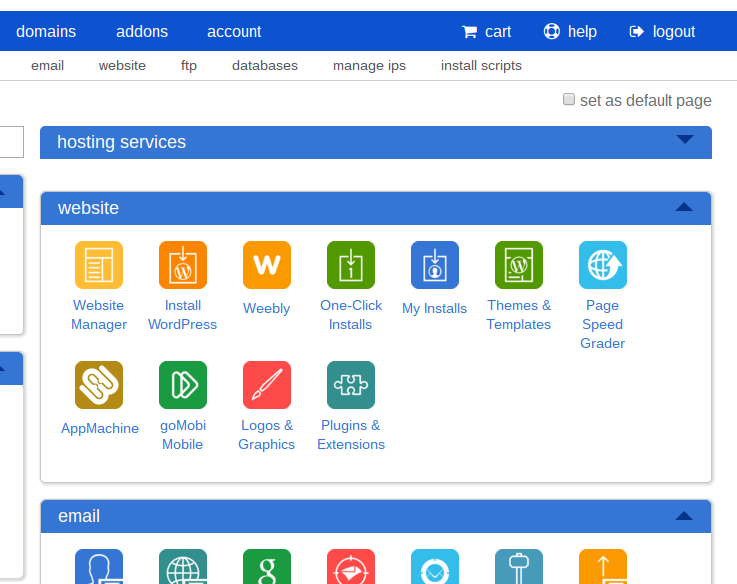737x584 pixels.
Task: Click the website panel header title
Action: (88, 207)
